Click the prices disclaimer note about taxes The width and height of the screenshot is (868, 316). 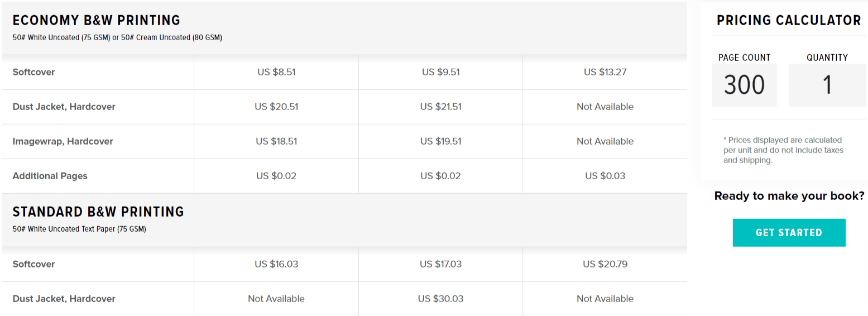coord(783,150)
